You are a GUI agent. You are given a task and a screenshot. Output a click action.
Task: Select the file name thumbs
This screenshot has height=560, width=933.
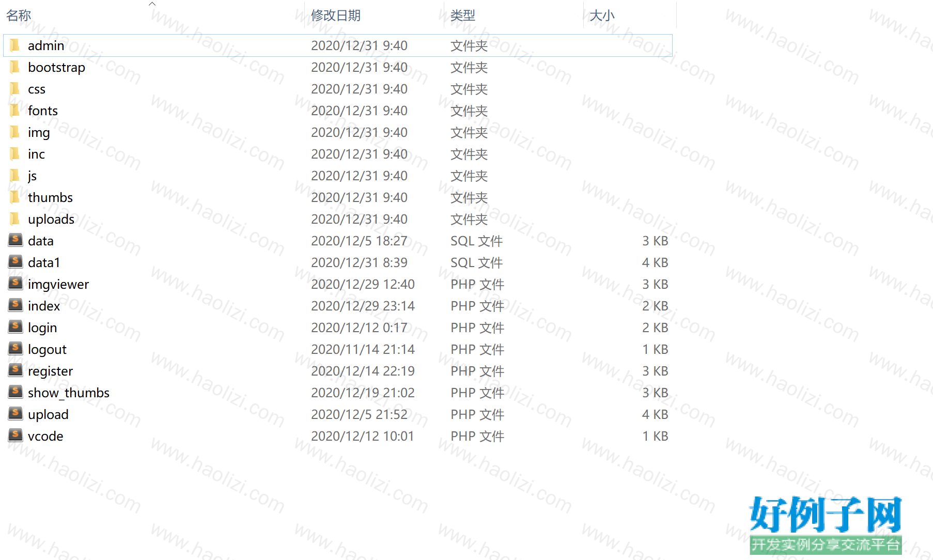click(x=50, y=197)
